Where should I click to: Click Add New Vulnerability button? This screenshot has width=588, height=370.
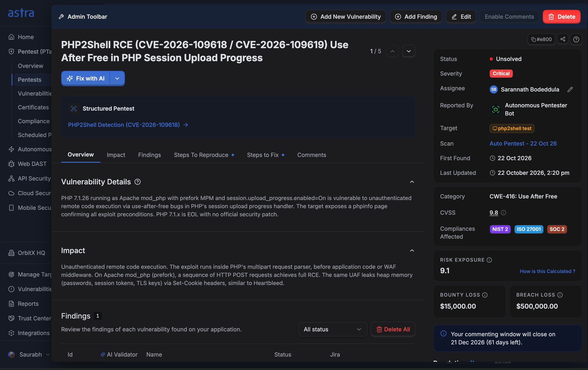345,17
